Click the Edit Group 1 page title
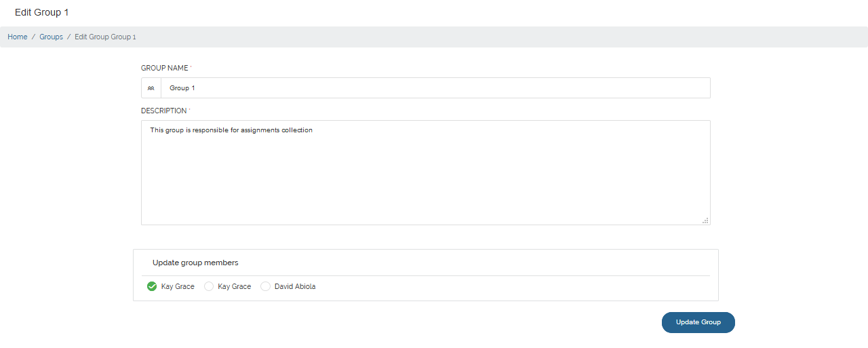Image resolution: width=868 pixels, height=348 pixels. [41, 12]
